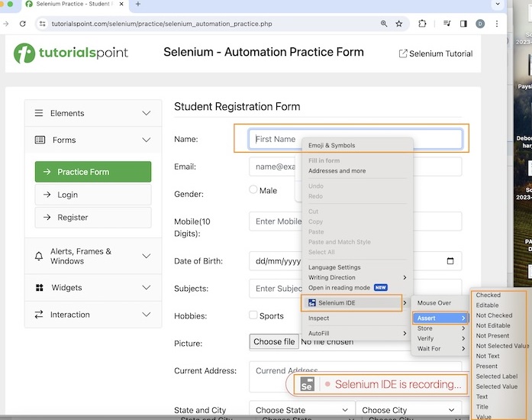Open the date picker calendar icon

(450, 261)
